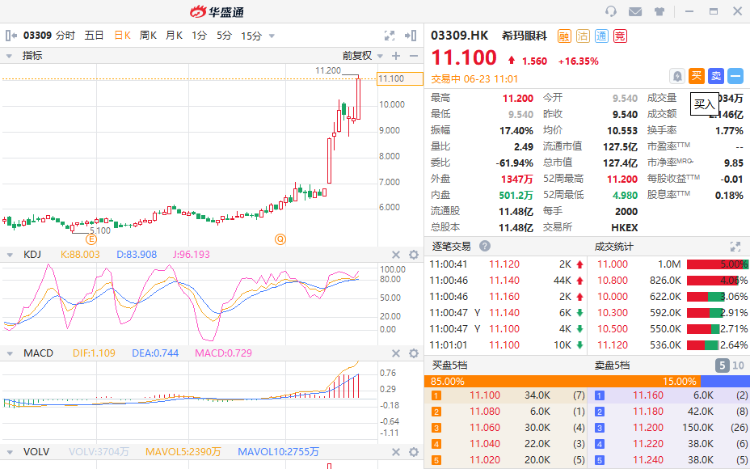
Task: Click the orange Buy button
Action: click(x=696, y=76)
